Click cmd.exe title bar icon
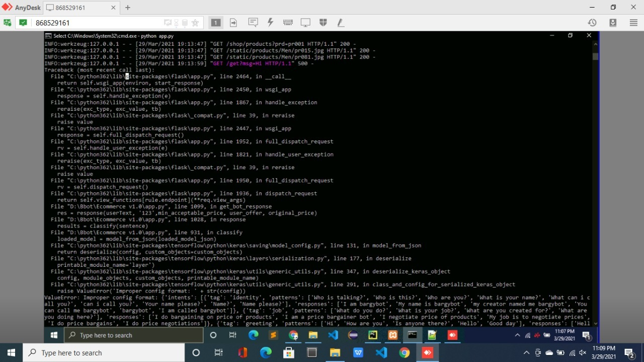Viewport: 644px width, 362px height. 48,36
